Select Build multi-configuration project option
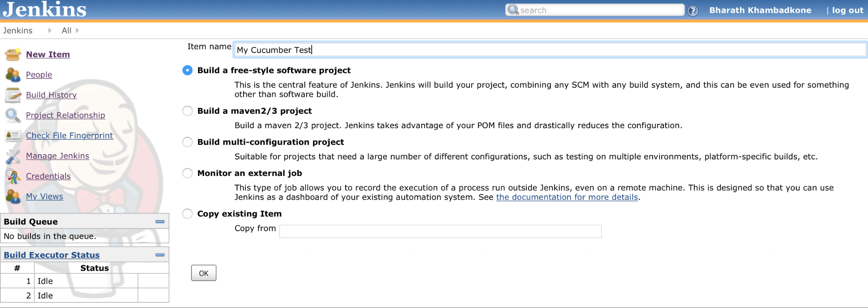868x308 pixels. [187, 142]
